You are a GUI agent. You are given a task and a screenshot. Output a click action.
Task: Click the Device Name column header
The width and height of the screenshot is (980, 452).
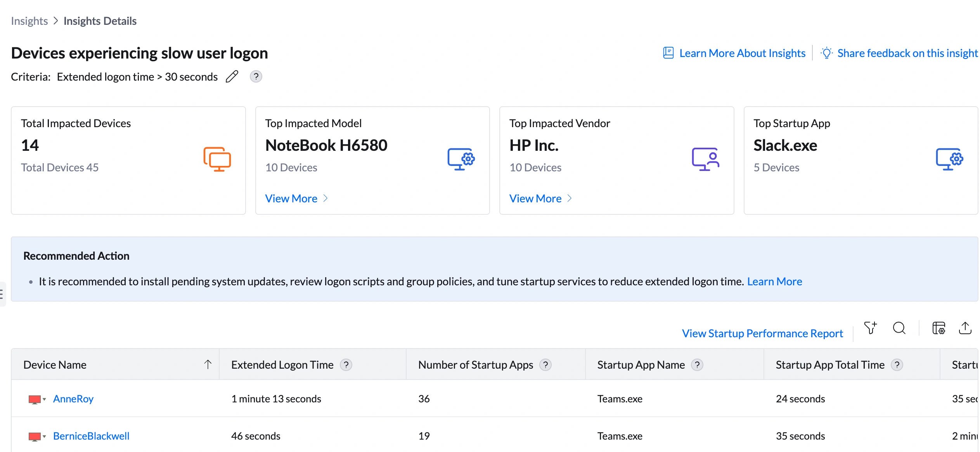115,364
